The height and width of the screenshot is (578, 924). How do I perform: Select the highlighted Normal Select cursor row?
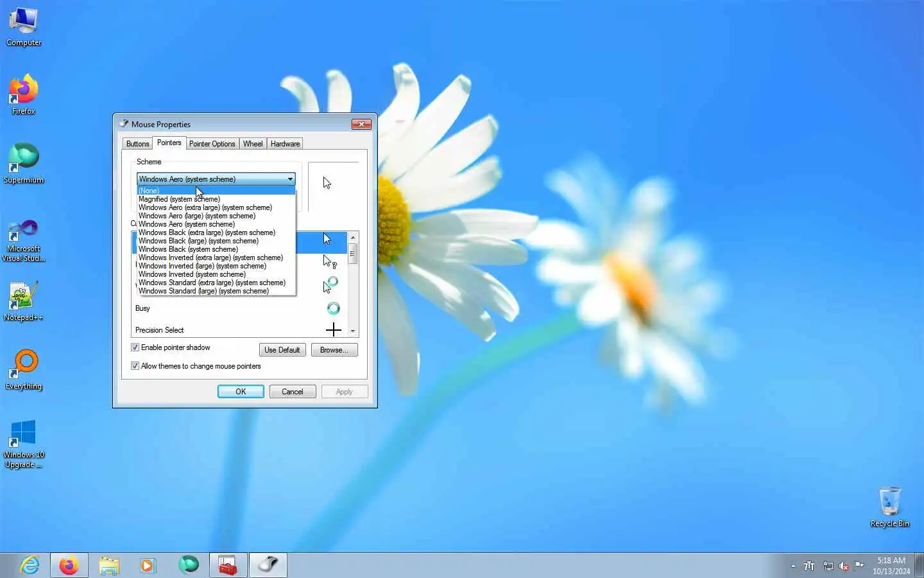[239, 242]
